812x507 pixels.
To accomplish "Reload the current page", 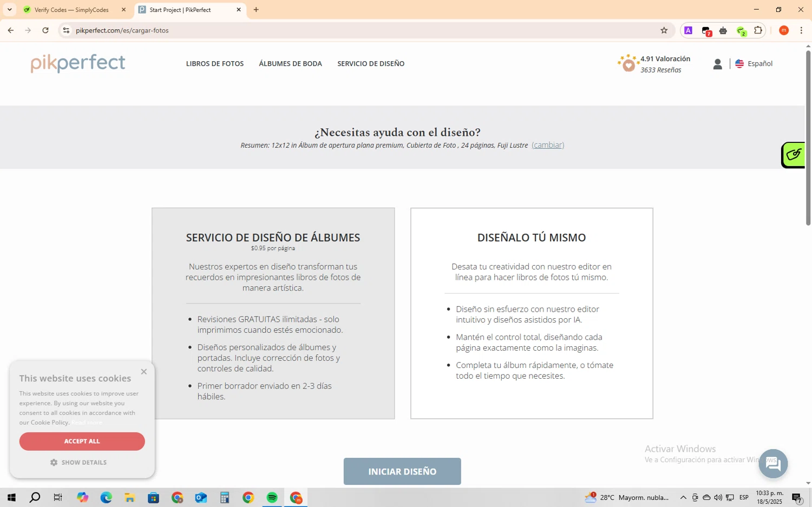I will click(45, 30).
